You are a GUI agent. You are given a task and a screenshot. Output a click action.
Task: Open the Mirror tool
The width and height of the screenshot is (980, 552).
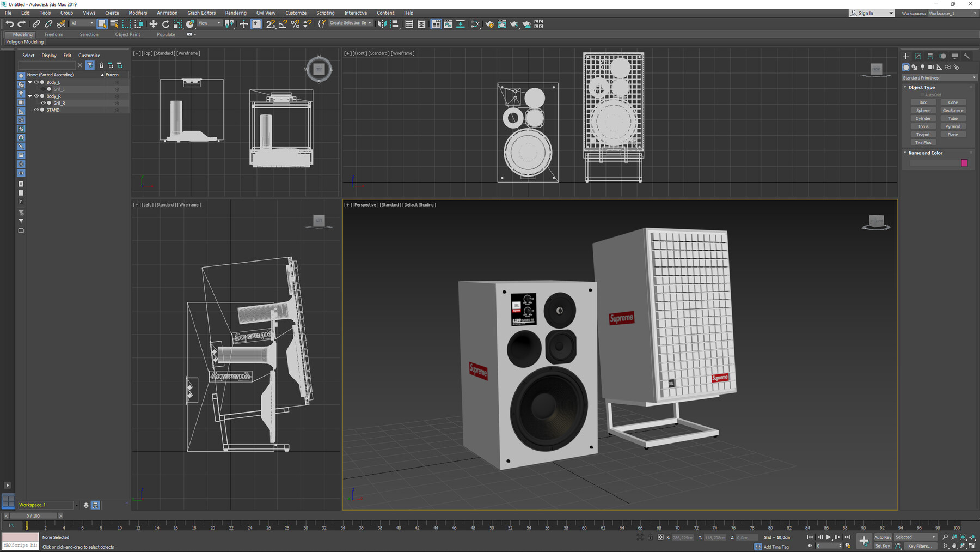[x=382, y=24]
